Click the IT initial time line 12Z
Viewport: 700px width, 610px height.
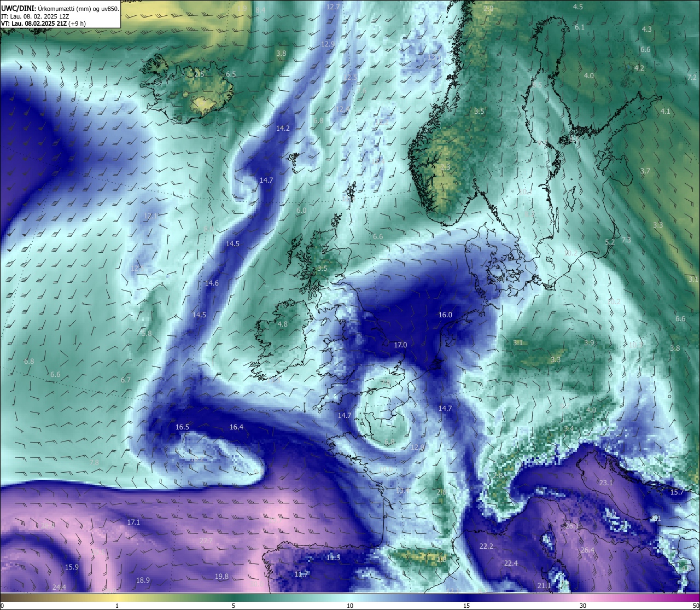pyautogui.click(x=35, y=16)
